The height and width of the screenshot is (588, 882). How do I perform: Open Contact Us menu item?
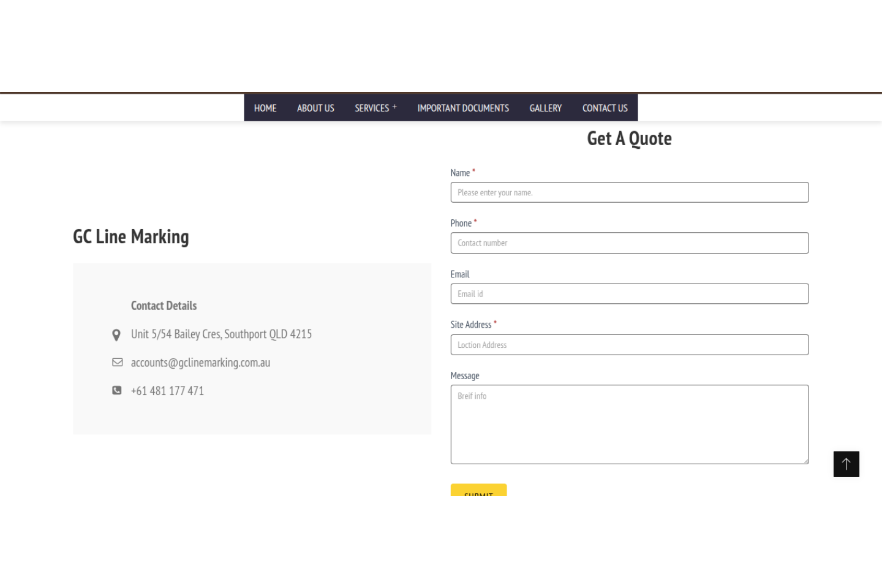(605, 108)
